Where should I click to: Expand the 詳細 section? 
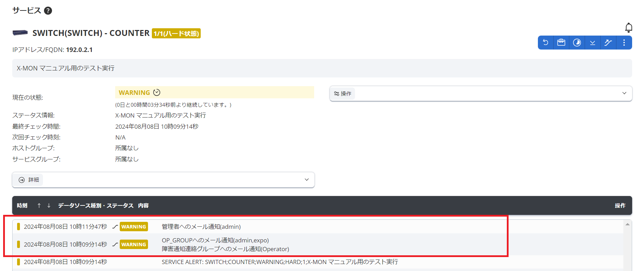pos(163,180)
